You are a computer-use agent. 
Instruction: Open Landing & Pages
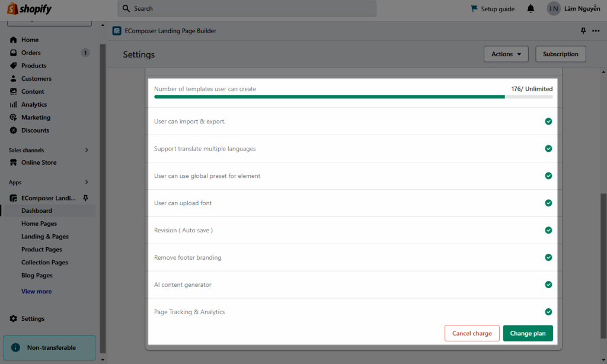pyautogui.click(x=45, y=237)
